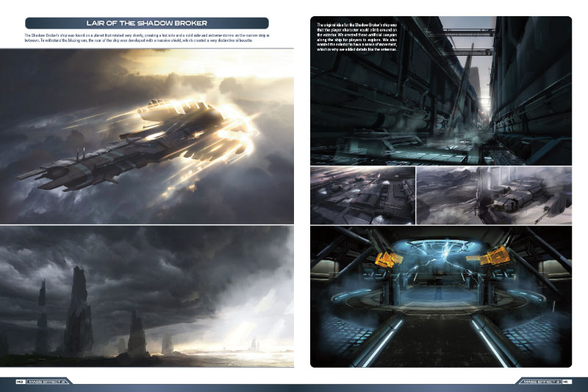
Task: Click the Lair of the Shadow Broker title banner
Action: [x=146, y=23]
